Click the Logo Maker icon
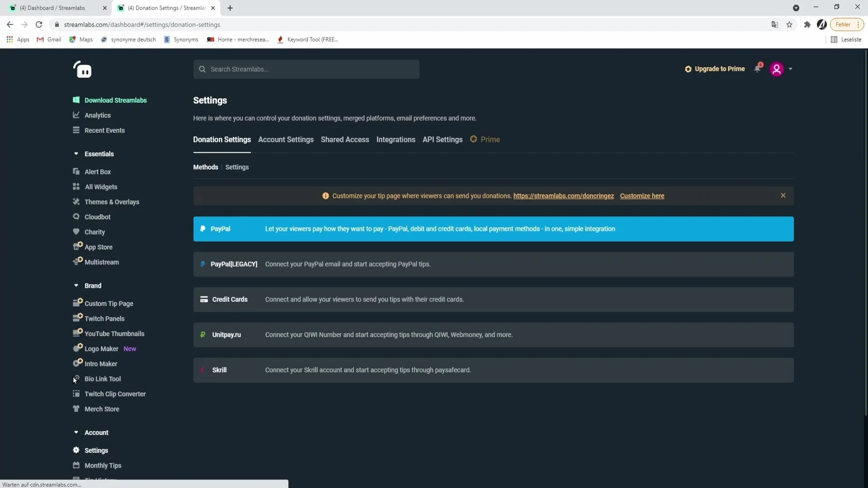Screen dimensions: 868x488 [77, 348]
